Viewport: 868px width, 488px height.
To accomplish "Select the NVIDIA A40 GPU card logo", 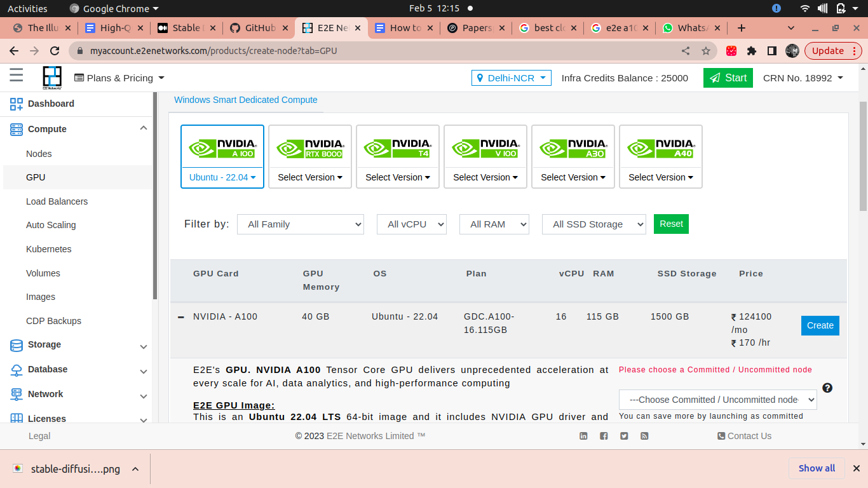I will (661, 148).
